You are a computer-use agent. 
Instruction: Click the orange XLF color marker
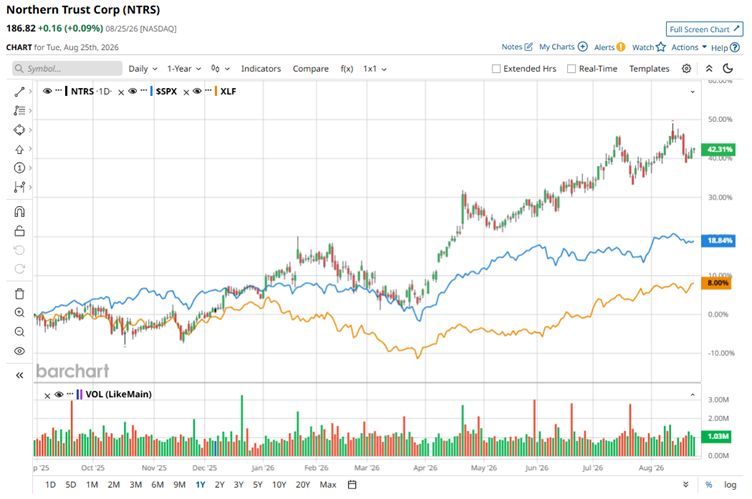coord(216,91)
